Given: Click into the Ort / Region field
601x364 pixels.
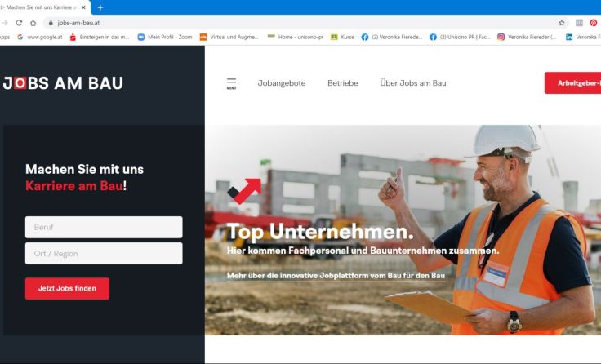Looking at the screenshot, I should (104, 253).
